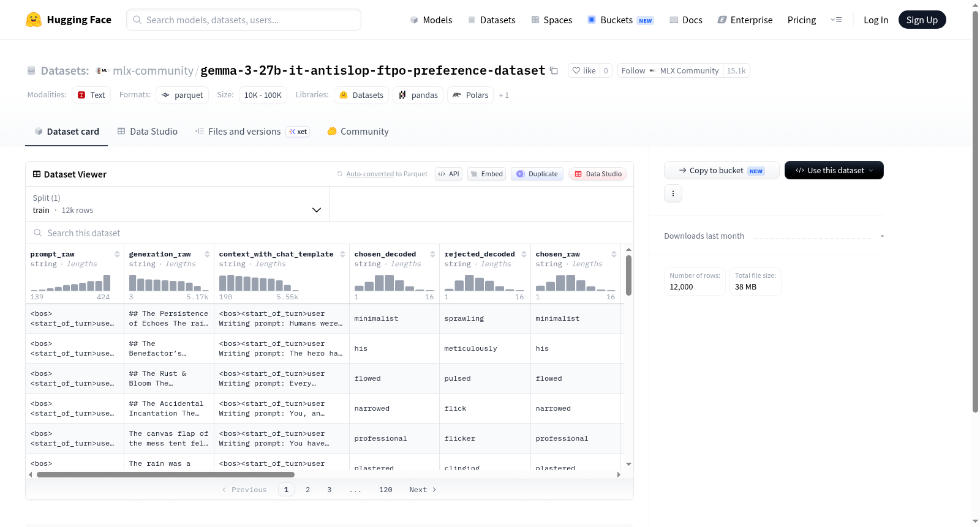Click Log In link
Image resolution: width=980 pixels, height=527 pixels.
[876, 20]
